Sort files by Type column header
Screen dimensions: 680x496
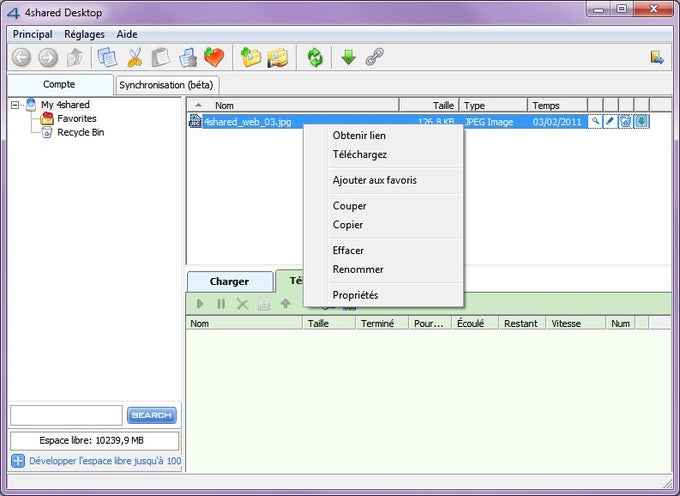tap(493, 105)
